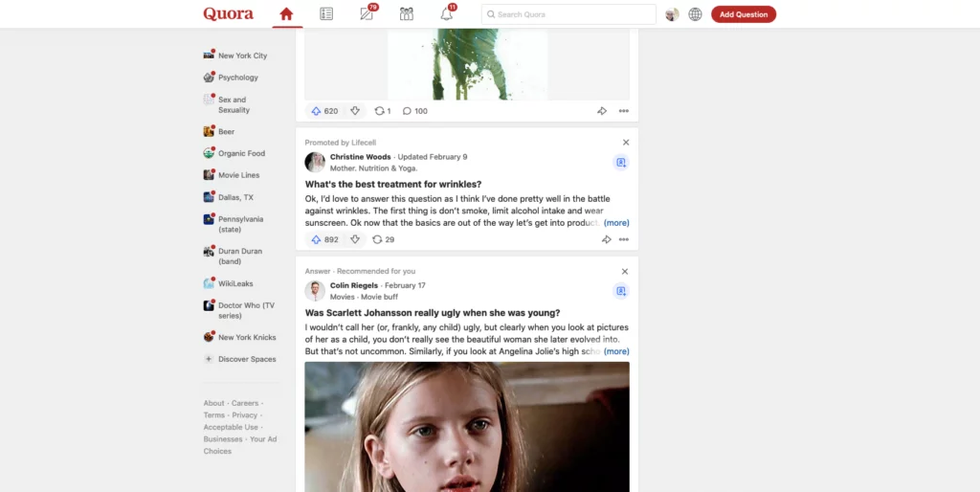Follow Christine Woods via follow icon
The width and height of the screenshot is (980, 492).
coord(620,163)
